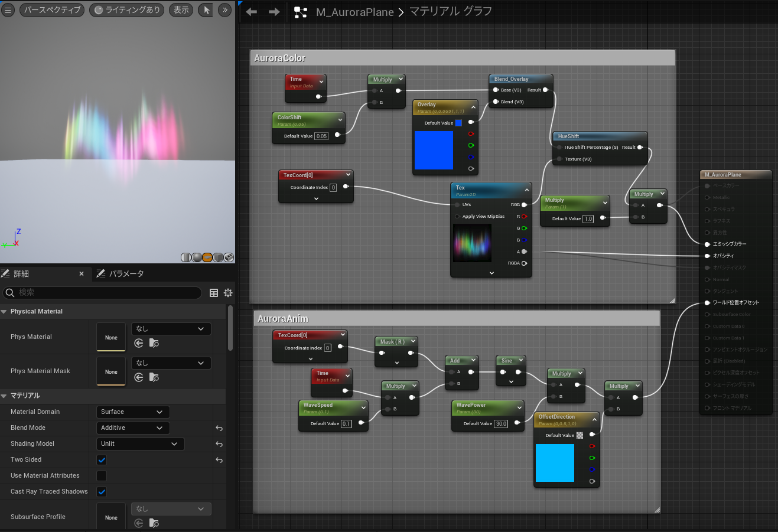Reset Blend Mode to default value
Image resolution: width=778 pixels, height=532 pixels.
(x=219, y=428)
